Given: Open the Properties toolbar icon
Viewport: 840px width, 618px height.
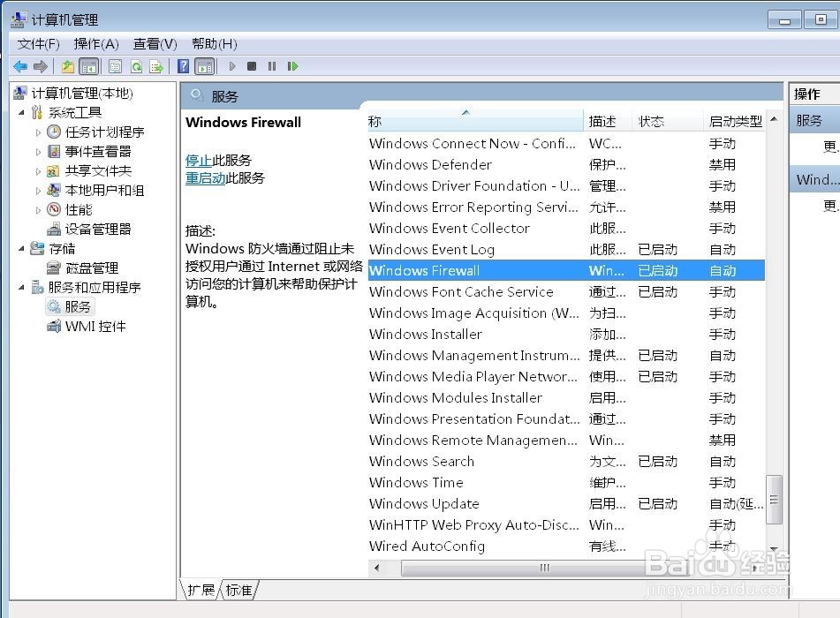Looking at the screenshot, I should [115, 66].
